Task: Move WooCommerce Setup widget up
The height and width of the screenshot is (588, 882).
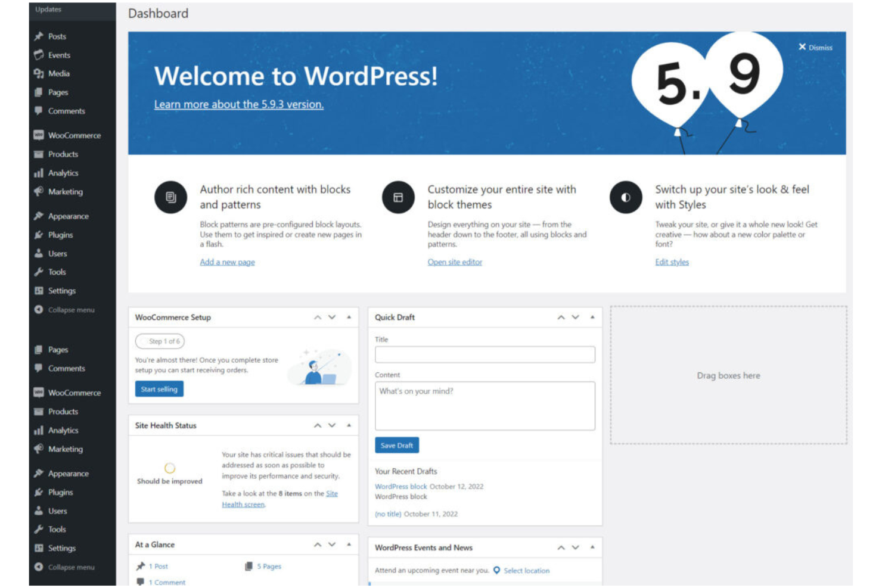Action: point(318,318)
